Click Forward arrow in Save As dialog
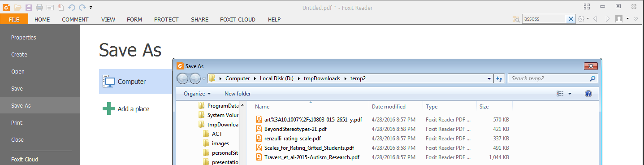Image resolution: width=644 pixels, height=165 pixels. tap(195, 78)
